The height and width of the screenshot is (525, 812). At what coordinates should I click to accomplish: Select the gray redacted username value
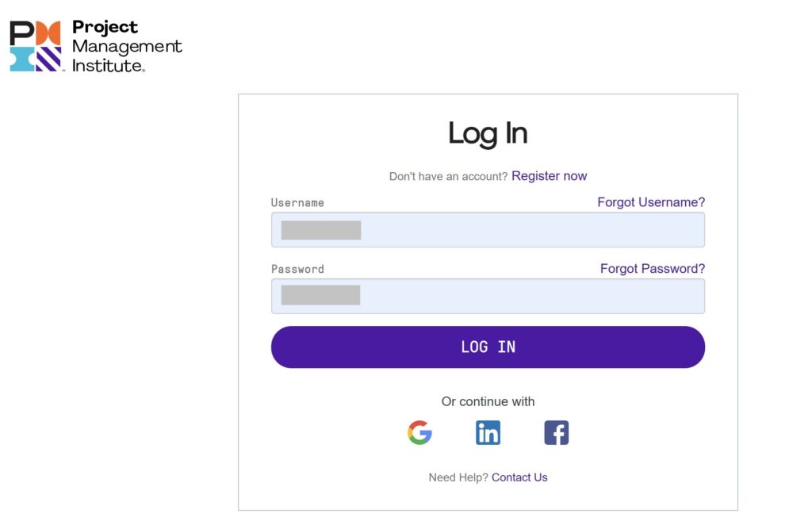[321, 230]
